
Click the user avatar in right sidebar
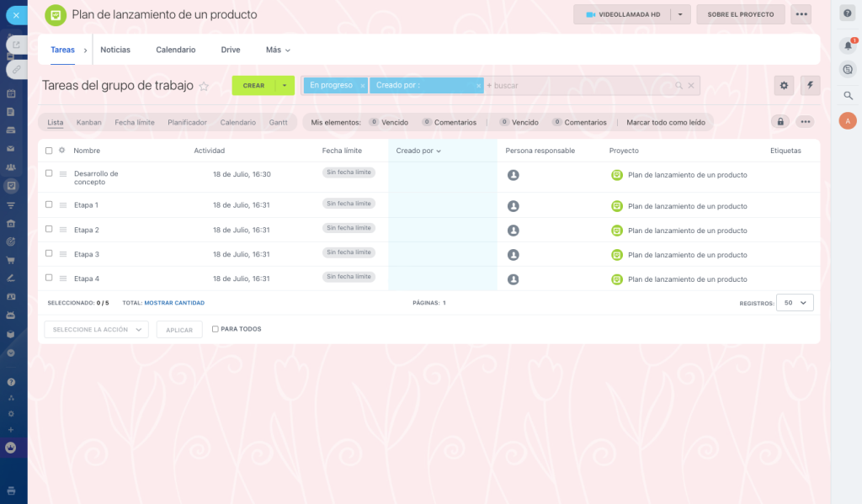click(848, 121)
